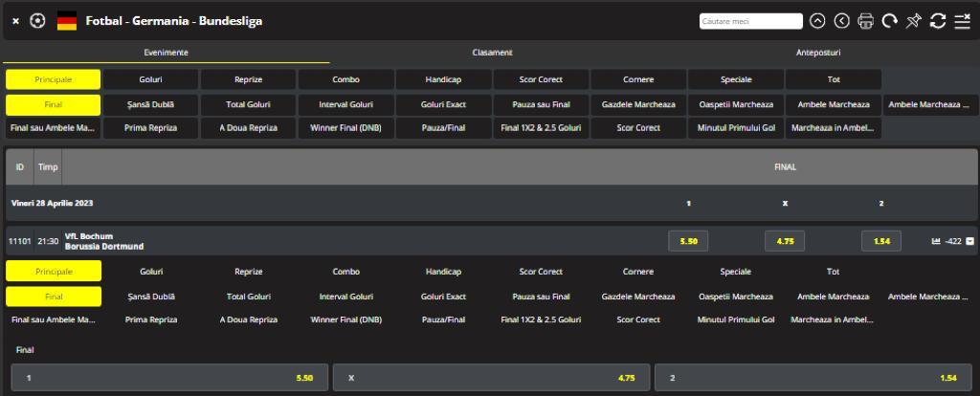Choose Oaspetii Marcheaza market above match list
This screenshot has width=980, height=396.
(x=736, y=104)
